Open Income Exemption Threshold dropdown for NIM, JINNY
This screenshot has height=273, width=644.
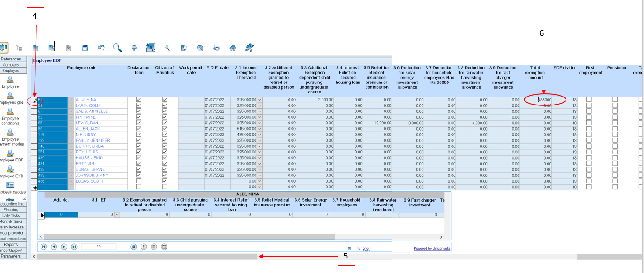click(x=259, y=135)
